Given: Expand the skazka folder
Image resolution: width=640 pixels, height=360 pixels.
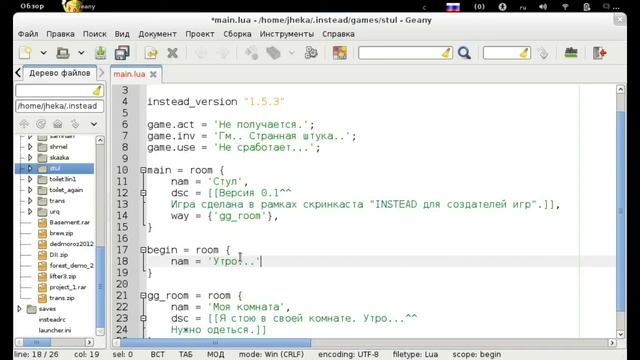Looking at the screenshot, I should coord(30,158).
